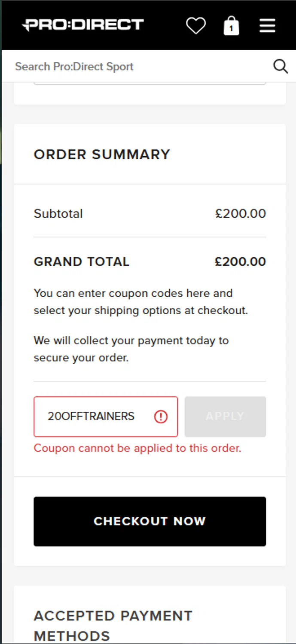The width and height of the screenshot is (296, 644).
Task: Focus the Search Pro:Direct Sport field
Action: [x=137, y=67]
